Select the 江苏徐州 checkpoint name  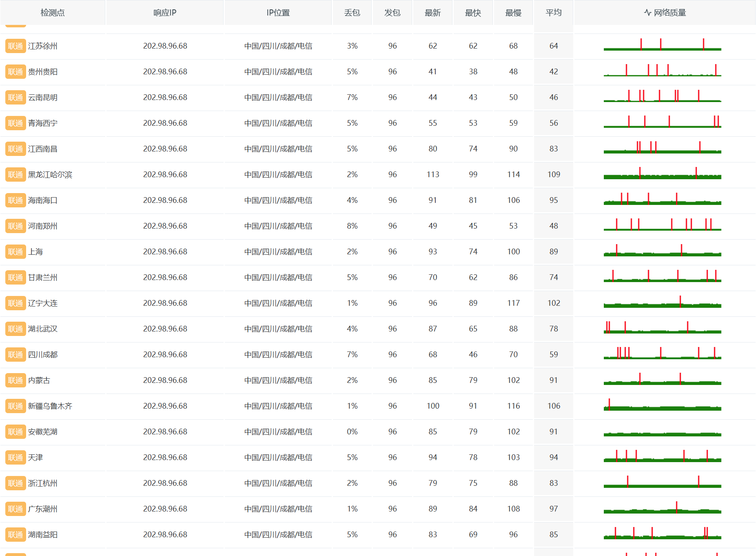click(x=43, y=46)
